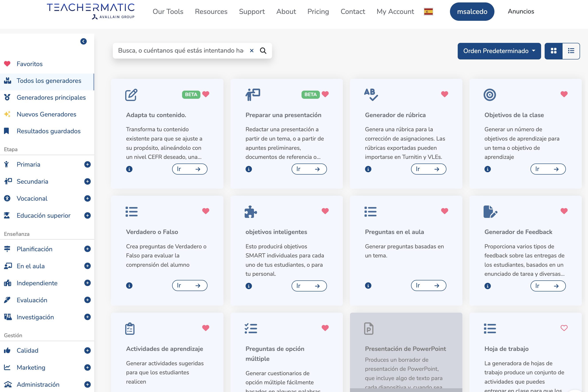Collapse the sidebar with the arrow icon
The image size is (588, 392).
click(x=83, y=41)
